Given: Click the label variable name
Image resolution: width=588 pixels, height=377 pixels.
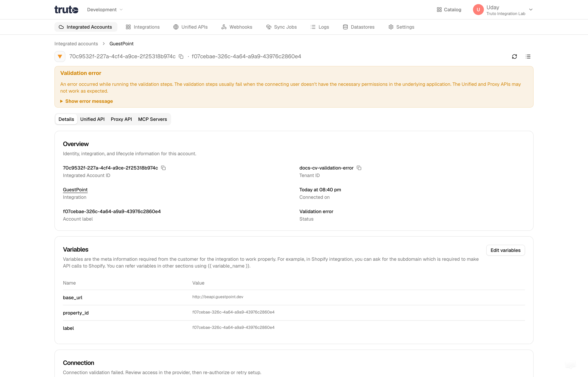Looking at the screenshot, I should 68,328.
